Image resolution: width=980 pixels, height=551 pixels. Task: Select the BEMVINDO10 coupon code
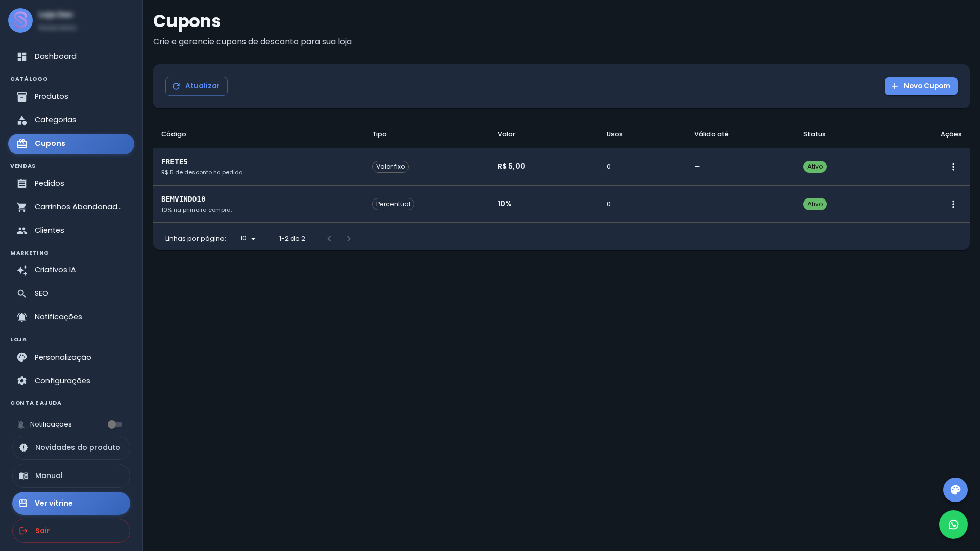183,199
